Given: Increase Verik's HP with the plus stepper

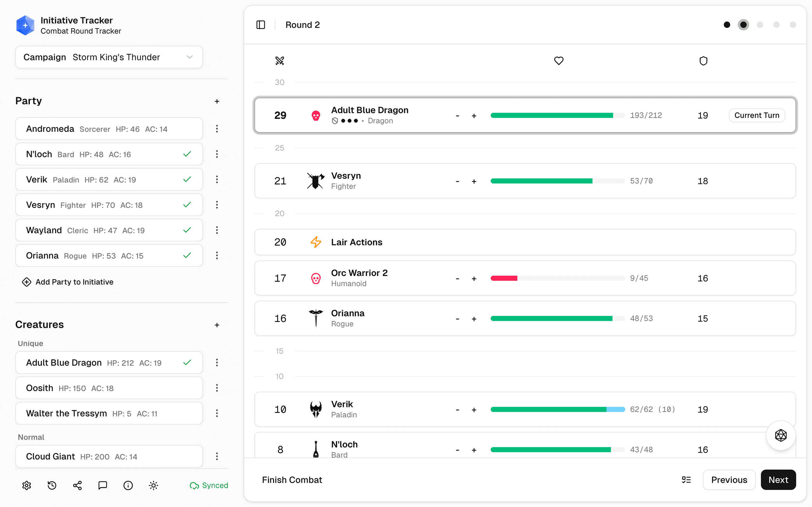Looking at the screenshot, I should click(474, 409).
